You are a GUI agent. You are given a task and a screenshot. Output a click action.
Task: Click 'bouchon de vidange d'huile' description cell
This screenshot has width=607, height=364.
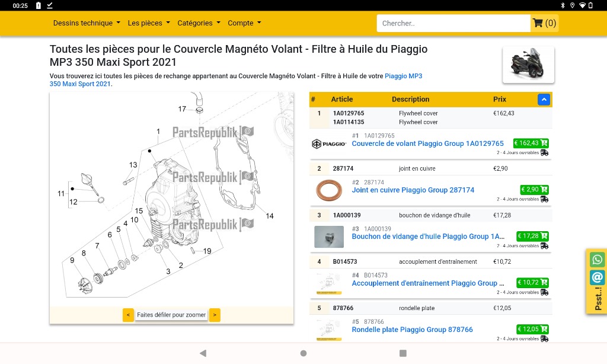coord(435,215)
